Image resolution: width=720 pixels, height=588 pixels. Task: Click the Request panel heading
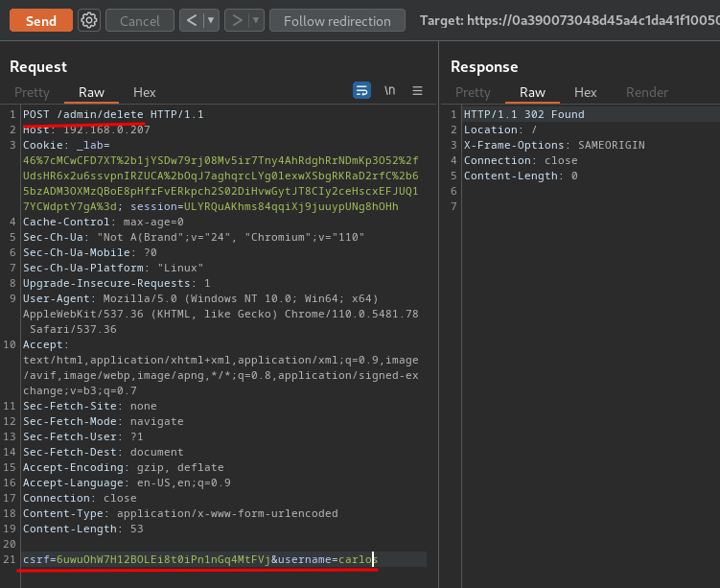point(38,66)
